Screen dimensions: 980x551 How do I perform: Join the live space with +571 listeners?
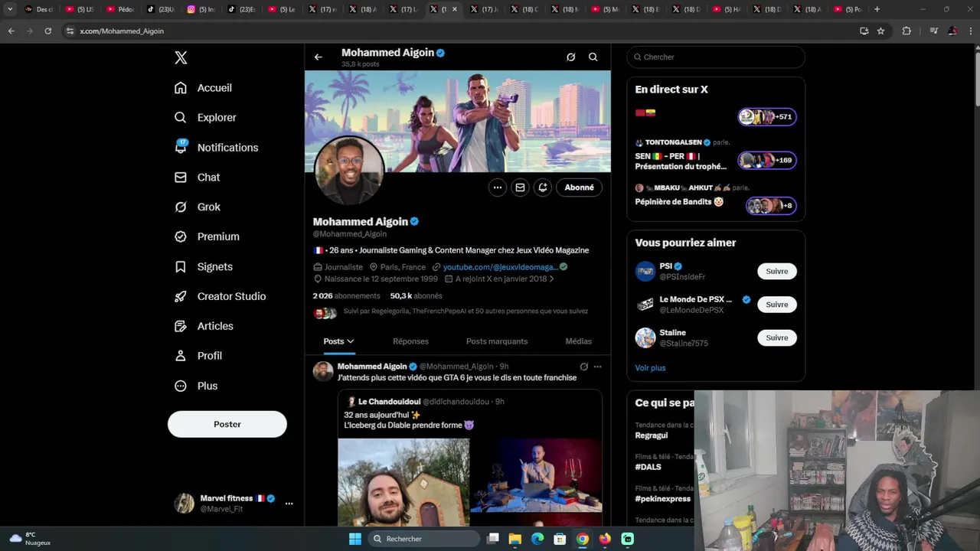coord(766,116)
